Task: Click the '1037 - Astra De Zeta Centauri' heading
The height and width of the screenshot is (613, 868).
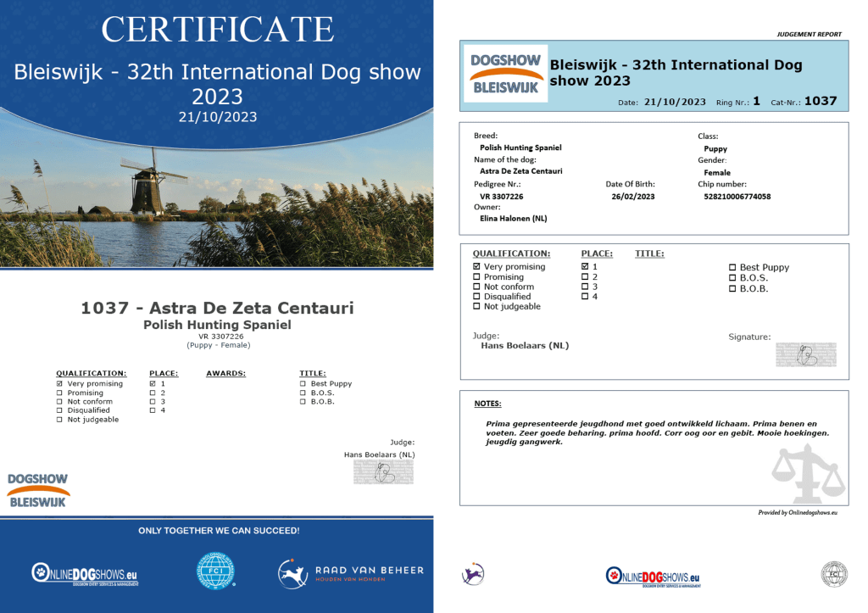Action: pyautogui.click(x=217, y=309)
